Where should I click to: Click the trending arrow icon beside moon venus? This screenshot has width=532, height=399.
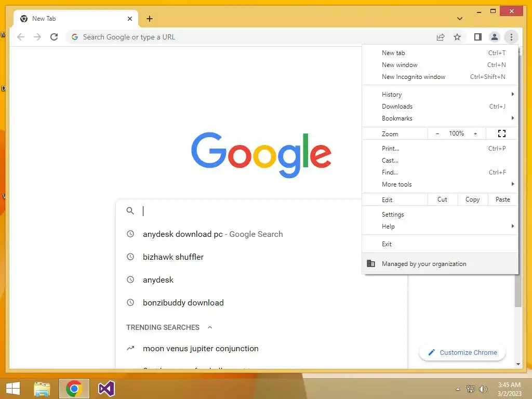pos(130,348)
